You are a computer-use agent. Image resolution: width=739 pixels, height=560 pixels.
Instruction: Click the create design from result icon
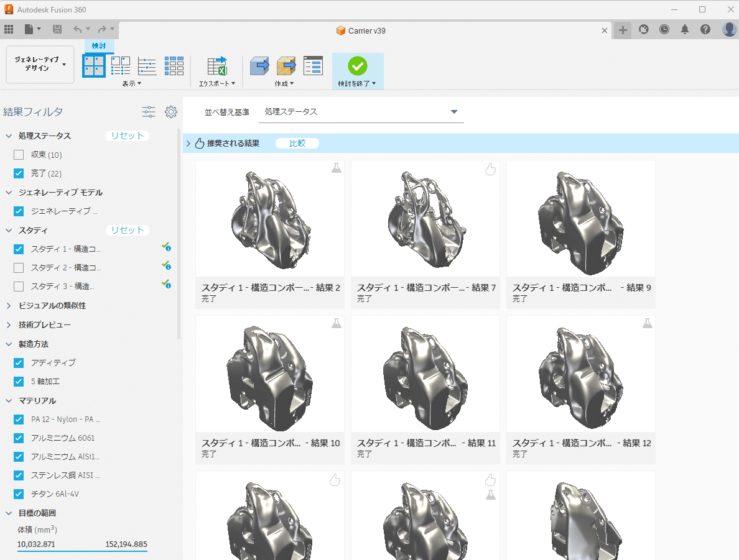(x=259, y=66)
